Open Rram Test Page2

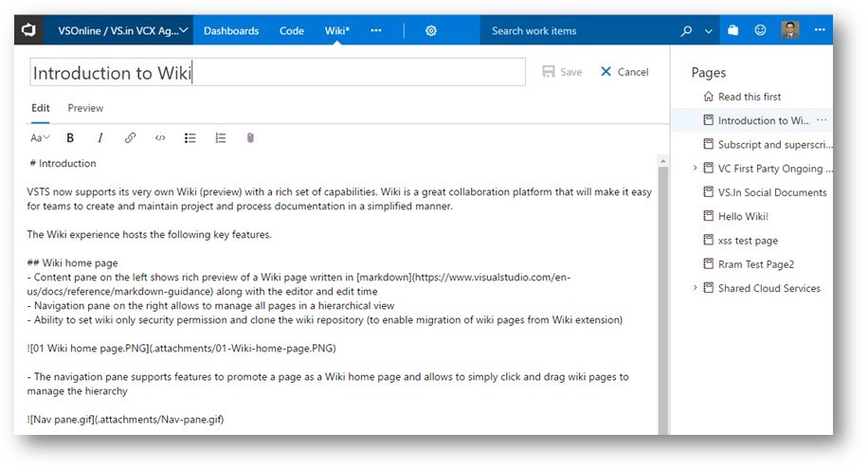click(x=755, y=264)
